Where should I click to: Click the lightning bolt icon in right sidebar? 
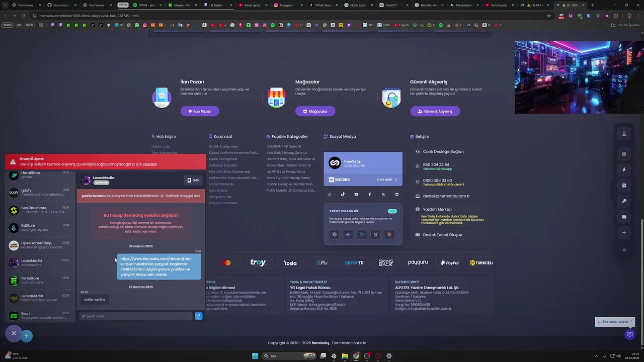click(624, 169)
